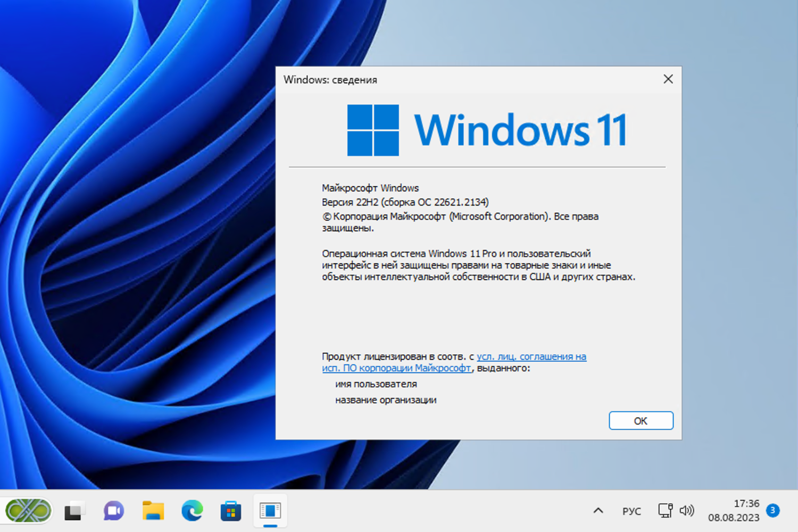Screen dimensions: 798x532
Task: Switch keyboard layout by clicking РУС
Action: [631, 511]
